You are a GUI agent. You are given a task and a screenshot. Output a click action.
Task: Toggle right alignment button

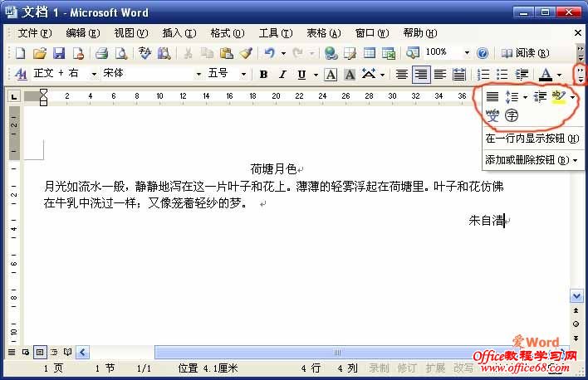[421, 75]
